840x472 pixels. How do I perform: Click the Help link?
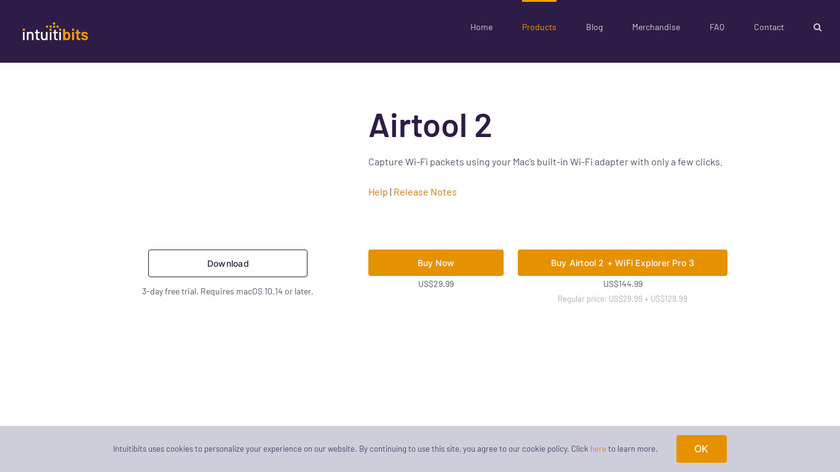click(x=378, y=192)
